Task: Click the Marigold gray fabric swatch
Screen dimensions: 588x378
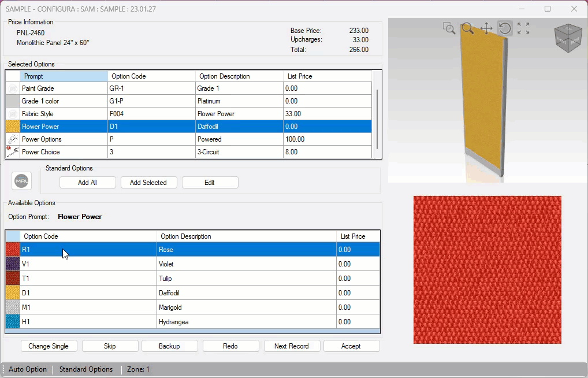Action: (13, 307)
